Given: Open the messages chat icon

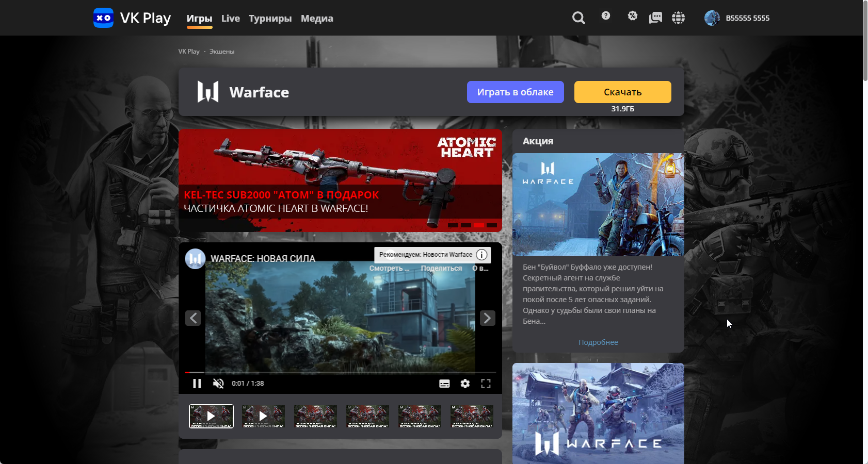Looking at the screenshot, I should pyautogui.click(x=655, y=18).
